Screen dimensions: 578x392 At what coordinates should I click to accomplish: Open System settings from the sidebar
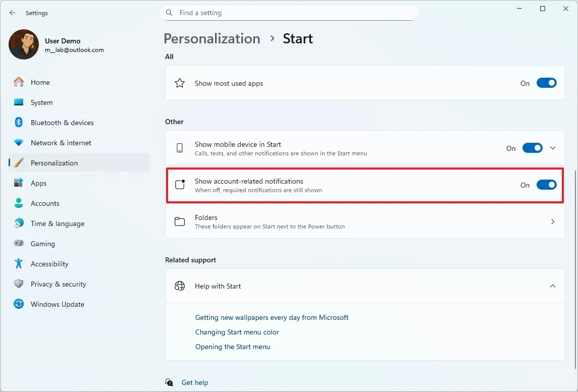tap(41, 102)
